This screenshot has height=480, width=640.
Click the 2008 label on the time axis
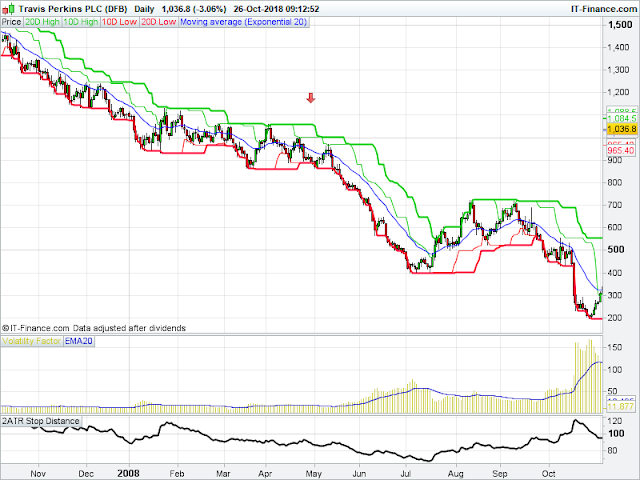click(x=128, y=473)
